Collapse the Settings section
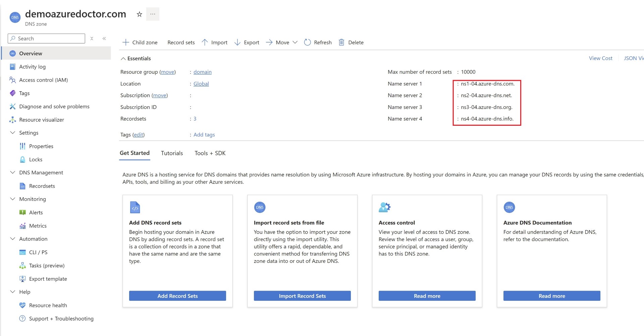 [13, 133]
